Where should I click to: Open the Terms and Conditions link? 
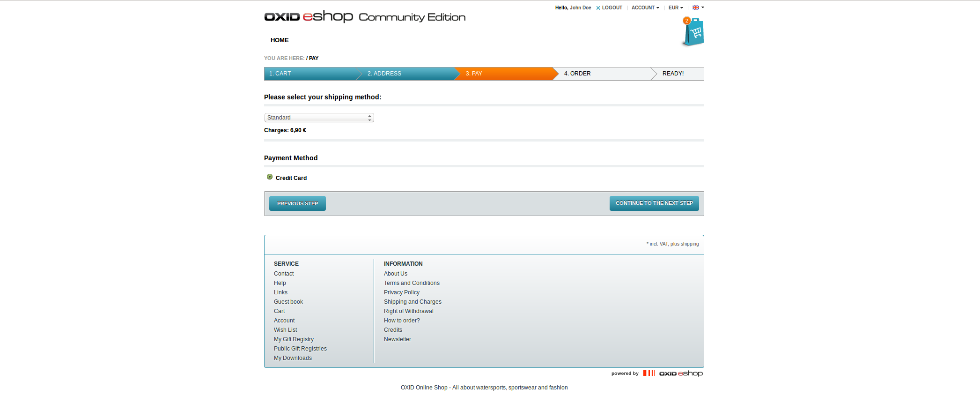coord(412,283)
